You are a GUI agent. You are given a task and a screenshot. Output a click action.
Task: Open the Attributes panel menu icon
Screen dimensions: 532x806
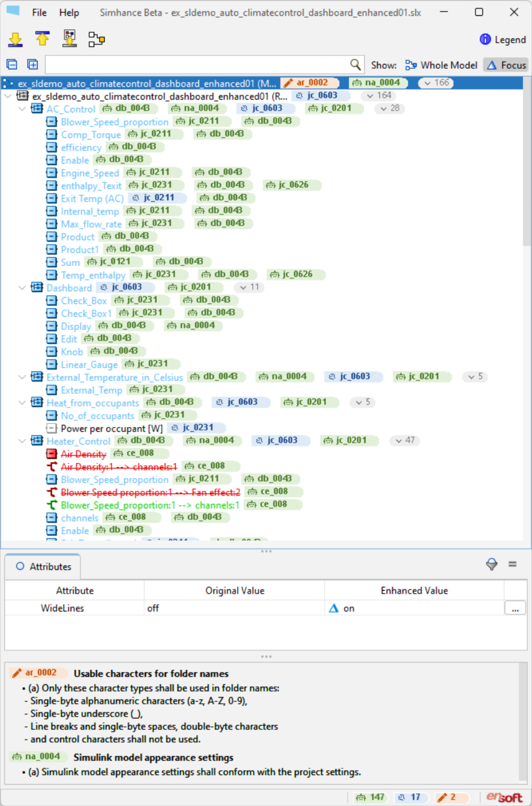[512, 565]
